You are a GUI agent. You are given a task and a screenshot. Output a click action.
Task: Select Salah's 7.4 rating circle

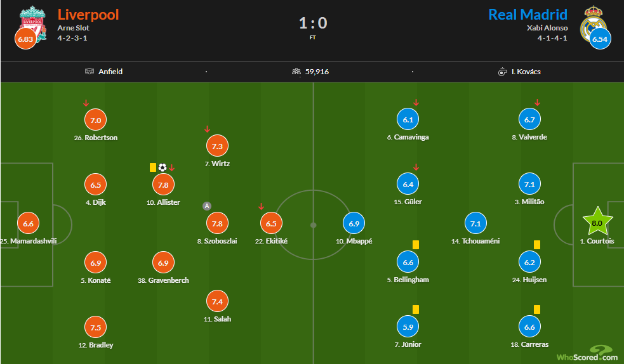pyautogui.click(x=217, y=302)
